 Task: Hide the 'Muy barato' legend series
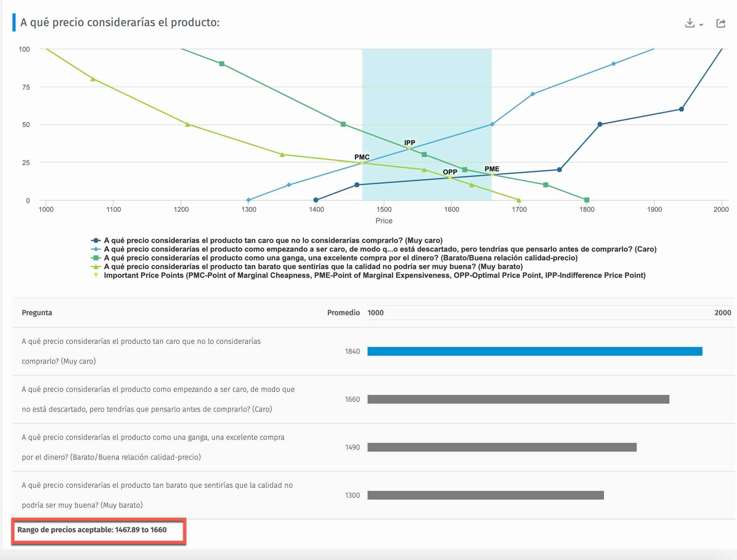pyautogui.click(x=313, y=266)
